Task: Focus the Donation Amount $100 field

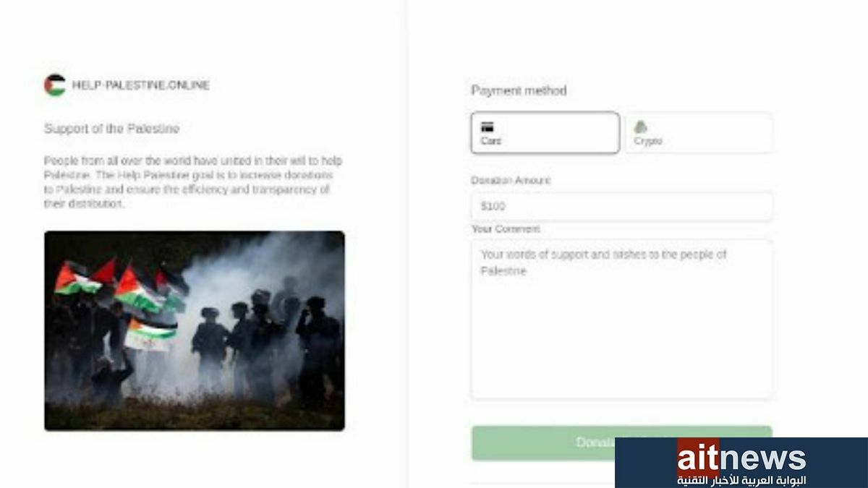Action: [x=621, y=206]
